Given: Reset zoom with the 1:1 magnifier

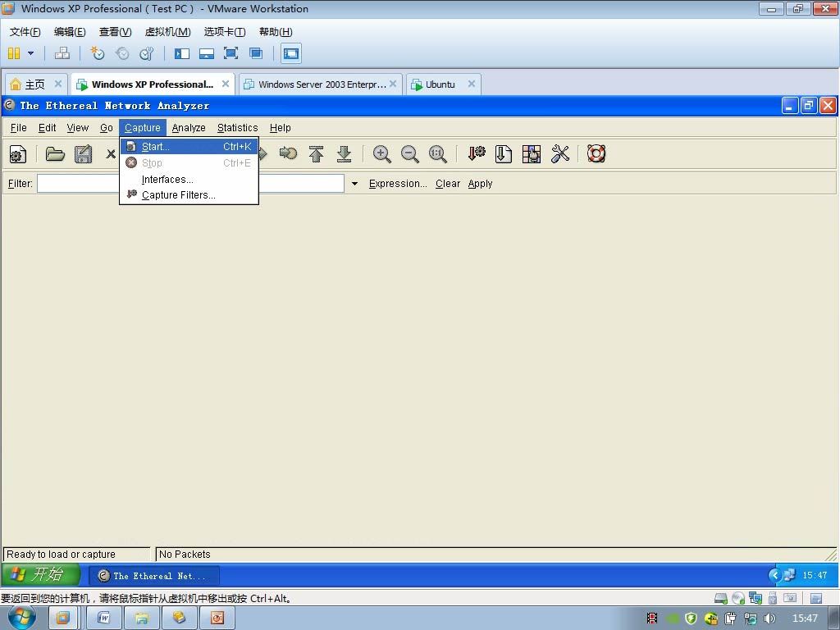Looking at the screenshot, I should pos(438,154).
